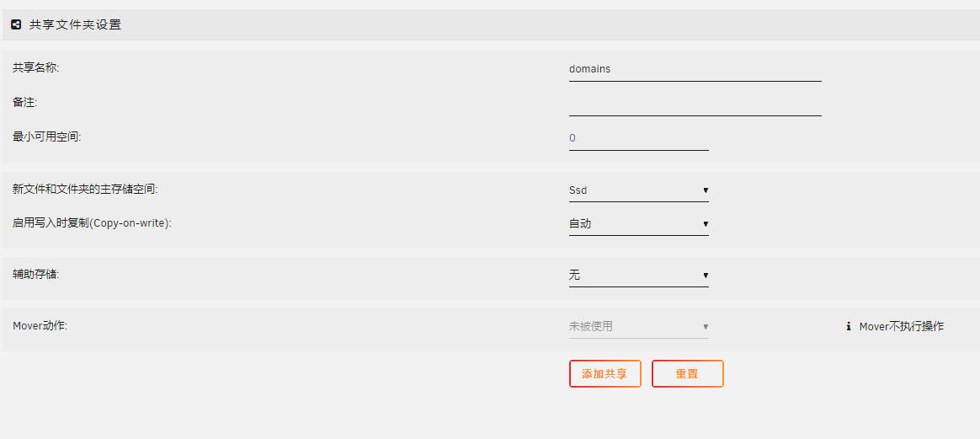The image size is (980, 439).
Task: Click the 辅助存储 label text
Action: tap(36, 275)
